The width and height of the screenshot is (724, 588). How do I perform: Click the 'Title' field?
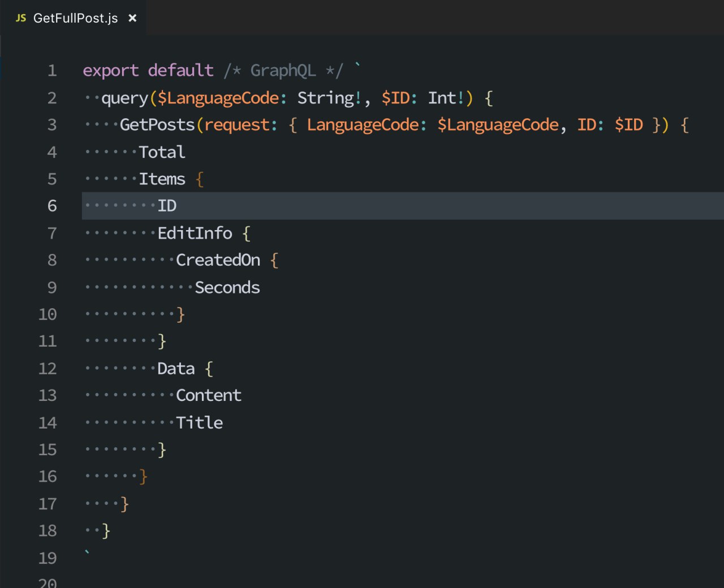coord(200,423)
